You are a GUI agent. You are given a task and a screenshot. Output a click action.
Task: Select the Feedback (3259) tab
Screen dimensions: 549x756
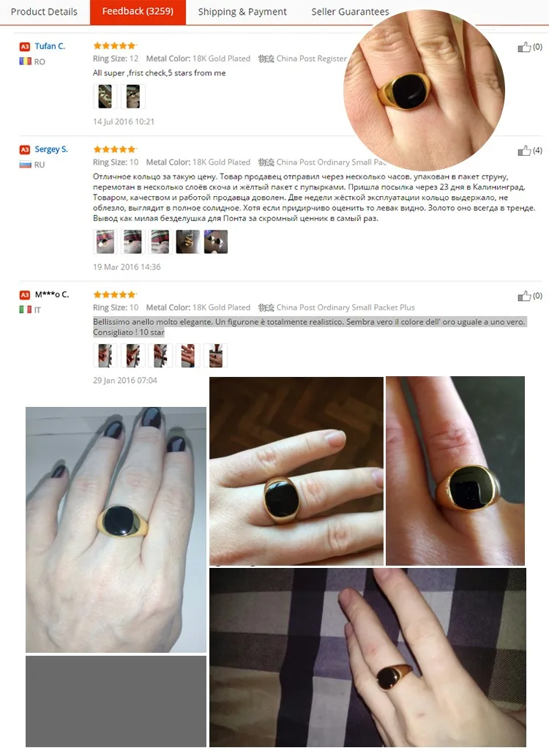click(x=138, y=12)
